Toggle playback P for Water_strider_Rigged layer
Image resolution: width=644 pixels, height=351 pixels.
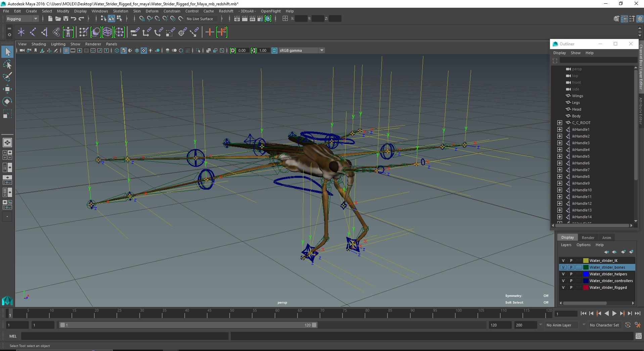(571, 287)
